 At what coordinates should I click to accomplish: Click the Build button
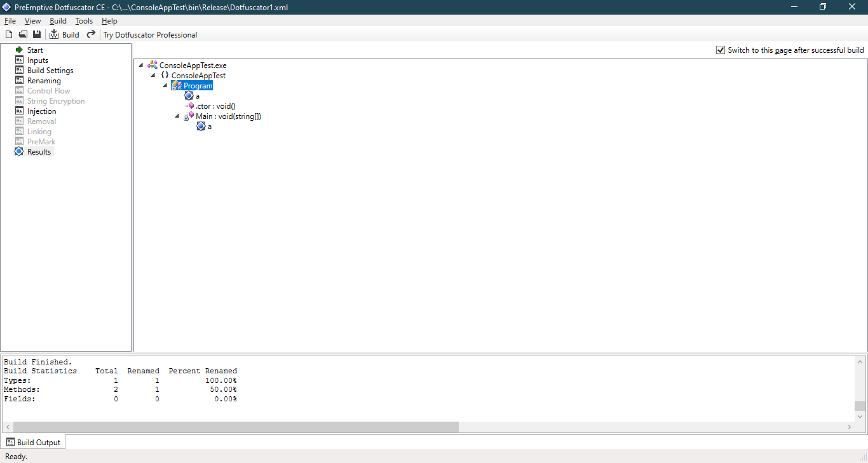64,34
